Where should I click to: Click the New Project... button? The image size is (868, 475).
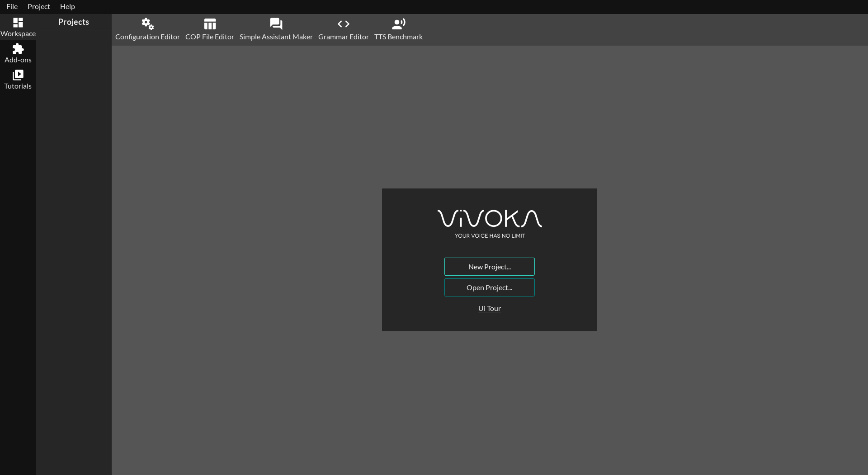pos(490,267)
